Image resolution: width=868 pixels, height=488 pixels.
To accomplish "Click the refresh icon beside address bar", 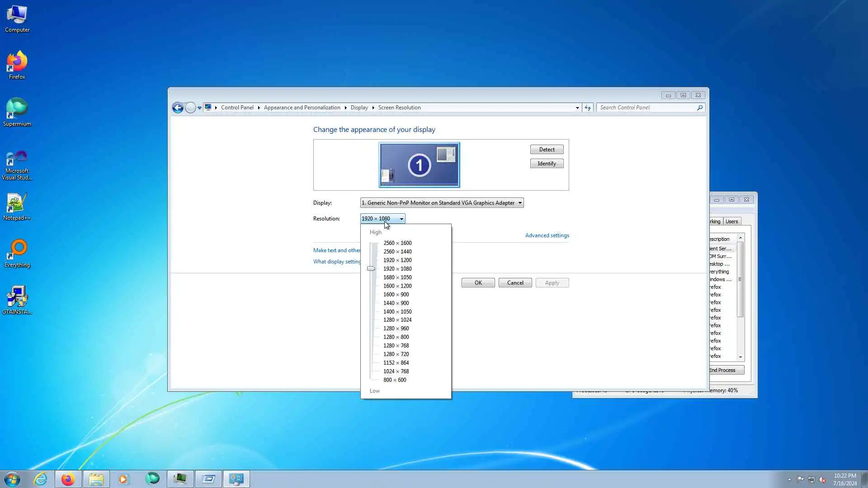I will pos(587,108).
